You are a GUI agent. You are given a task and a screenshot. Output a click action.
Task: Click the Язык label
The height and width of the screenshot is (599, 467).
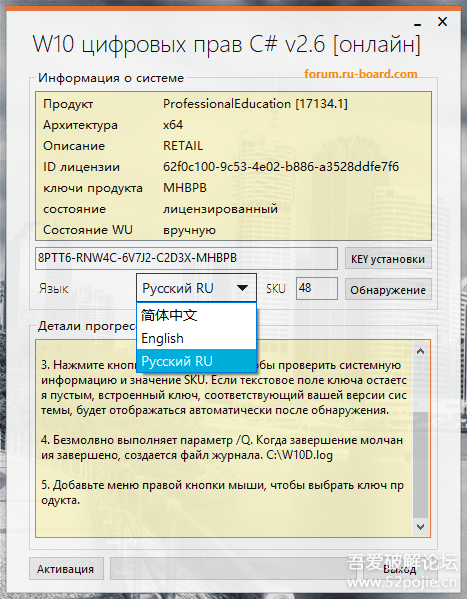[x=54, y=288]
